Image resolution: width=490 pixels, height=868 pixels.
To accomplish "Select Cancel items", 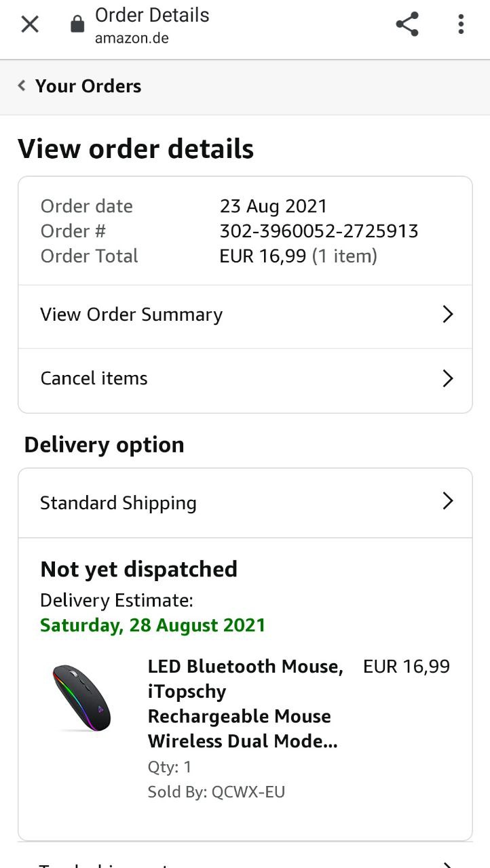I will coord(94,378).
